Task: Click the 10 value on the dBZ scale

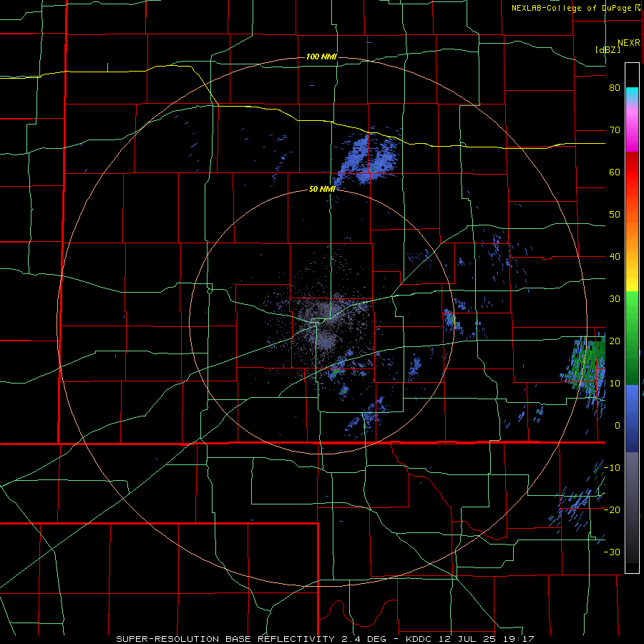Action: pos(615,384)
